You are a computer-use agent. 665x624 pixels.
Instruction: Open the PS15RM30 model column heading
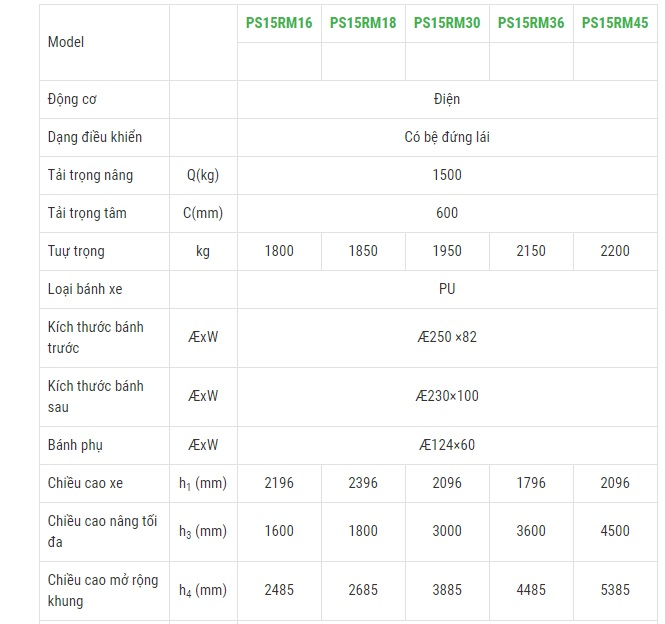coord(447,23)
